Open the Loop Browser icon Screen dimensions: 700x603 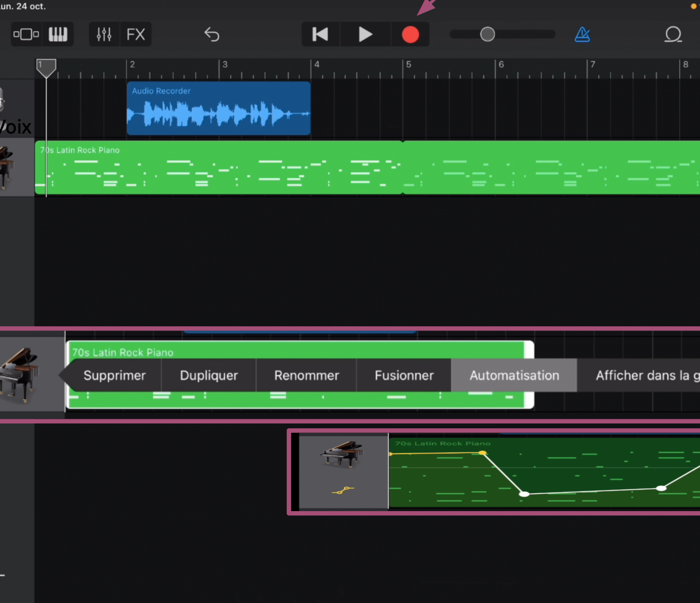pyautogui.click(x=673, y=34)
